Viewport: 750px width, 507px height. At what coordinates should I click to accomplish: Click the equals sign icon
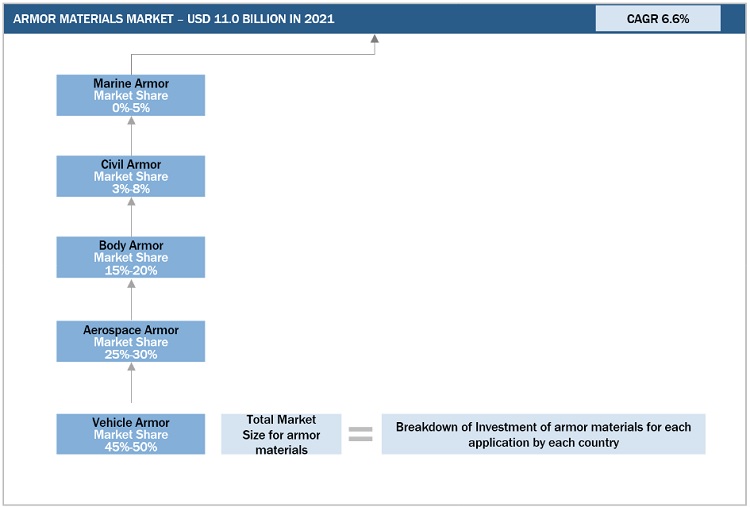point(360,434)
